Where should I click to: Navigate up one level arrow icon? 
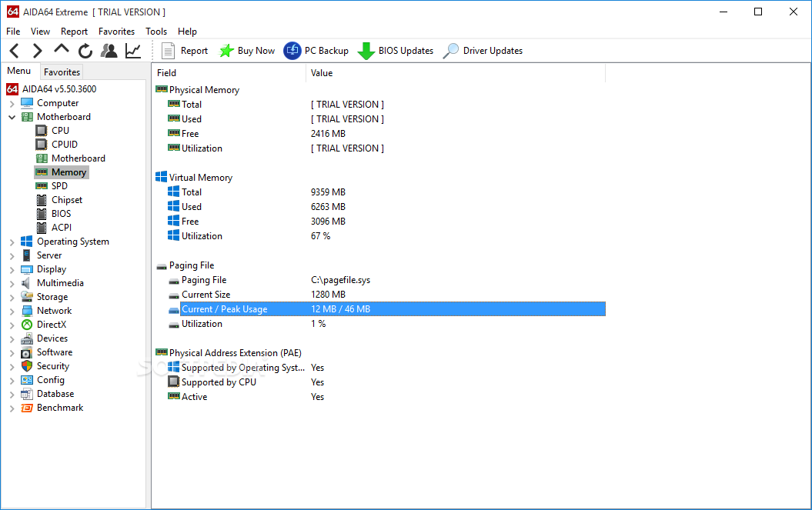[x=62, y=49]
